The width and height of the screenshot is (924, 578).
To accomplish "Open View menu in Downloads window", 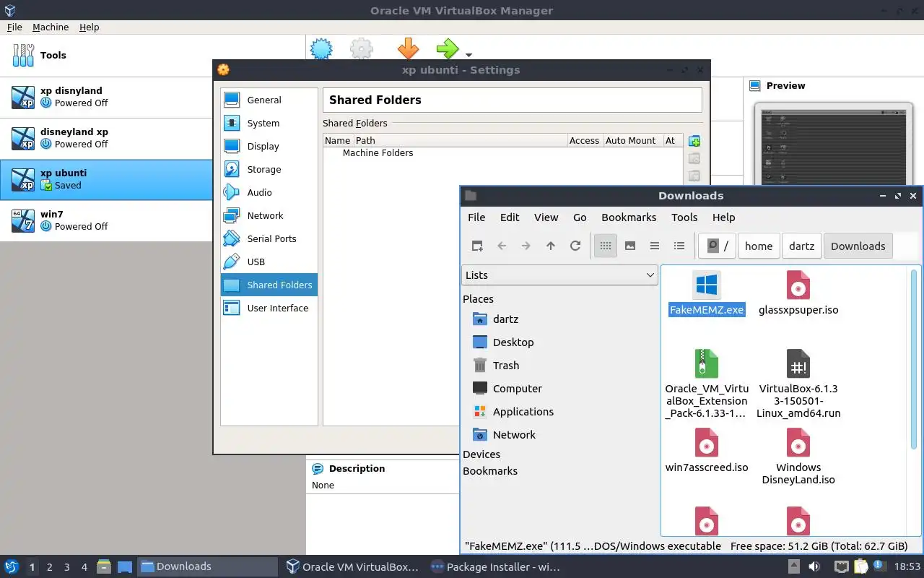I will click(x=546, y=217).
